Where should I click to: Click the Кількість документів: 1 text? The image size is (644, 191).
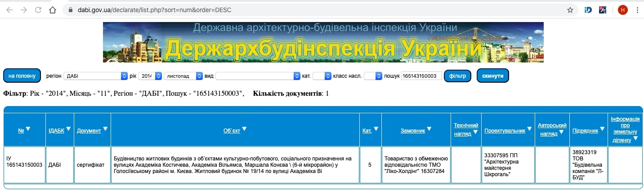[x=291, y=93]
